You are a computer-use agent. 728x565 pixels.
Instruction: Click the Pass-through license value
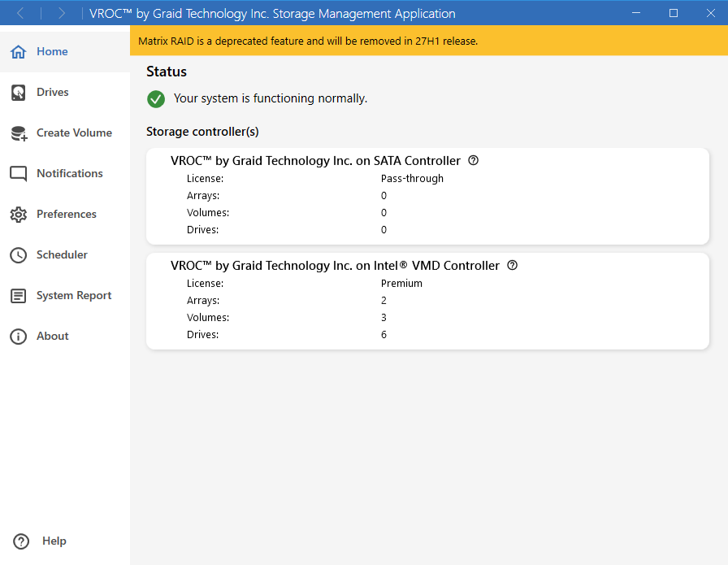(412, 178)
